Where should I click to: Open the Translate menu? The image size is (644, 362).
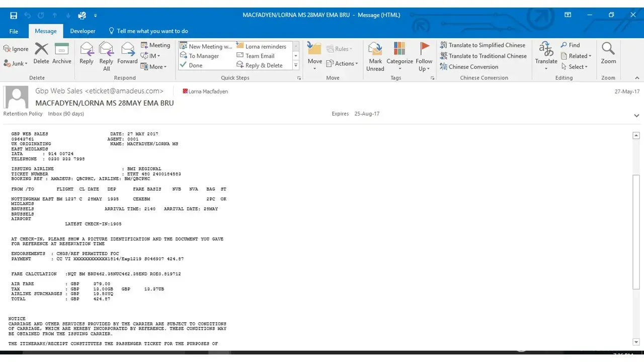546,56
